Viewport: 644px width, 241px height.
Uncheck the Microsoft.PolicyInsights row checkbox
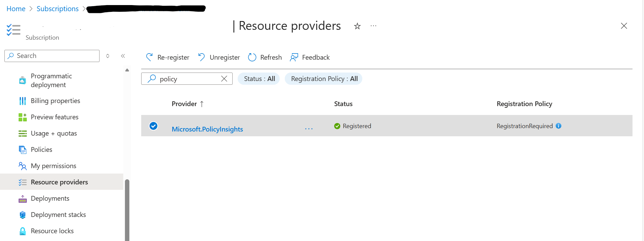coord(153,126)
